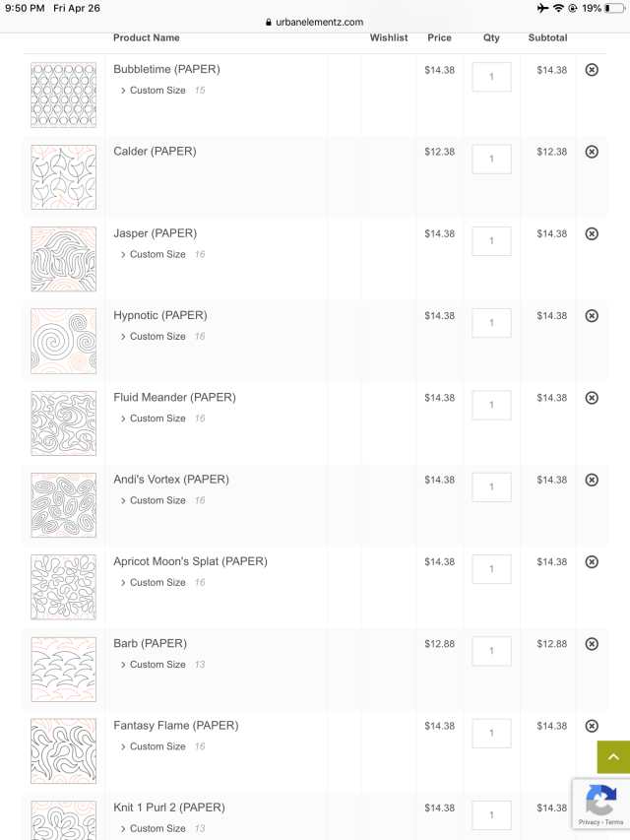Delete Jasper (PAPER) using remove icon

coord(592,233)
